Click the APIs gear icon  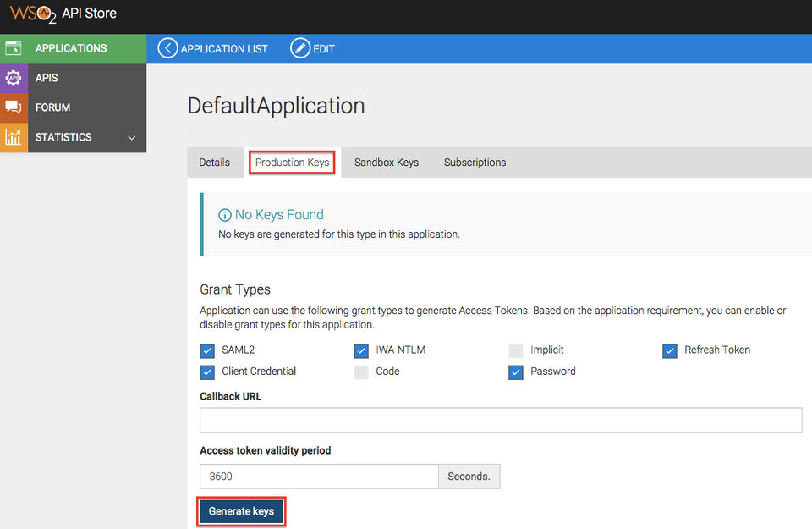click(x=14, y=78)
